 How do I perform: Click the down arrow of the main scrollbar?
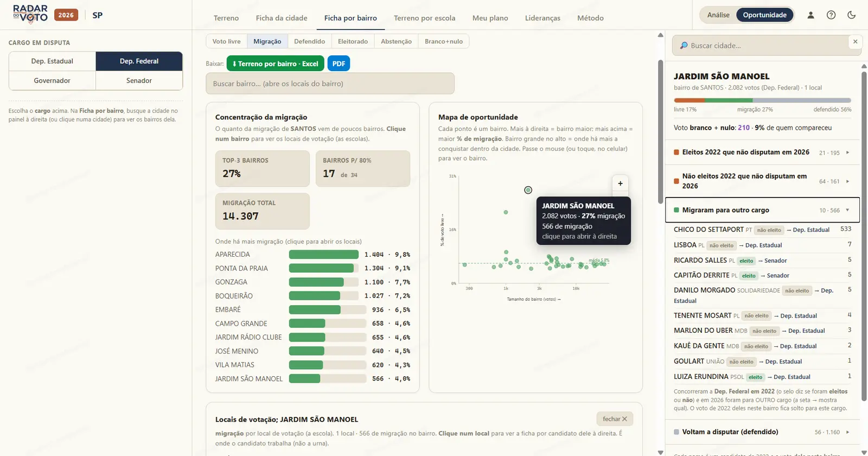click(x=660, y=452)
